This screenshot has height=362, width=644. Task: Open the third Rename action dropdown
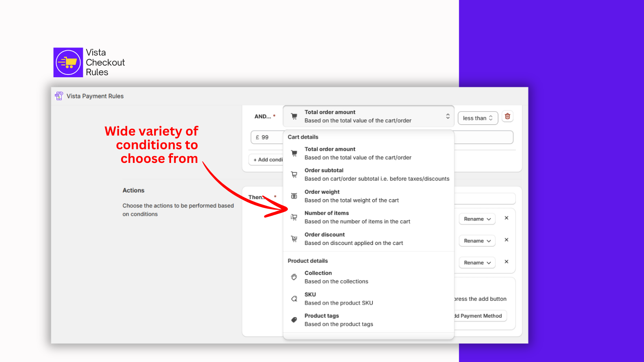point(477,262)
